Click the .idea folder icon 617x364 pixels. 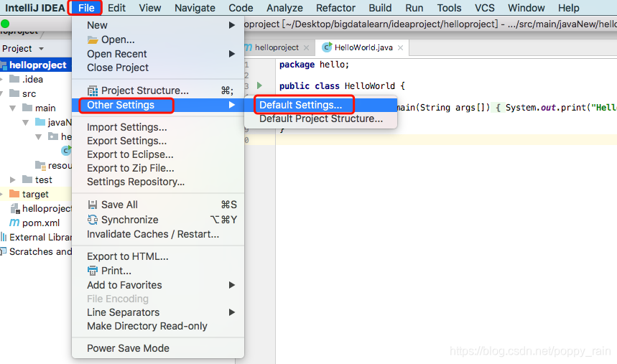coord(14,79)
